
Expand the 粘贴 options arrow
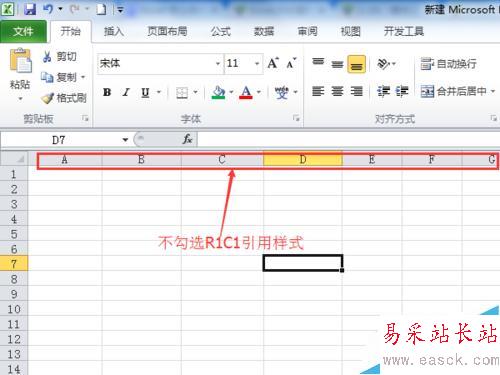20,99
